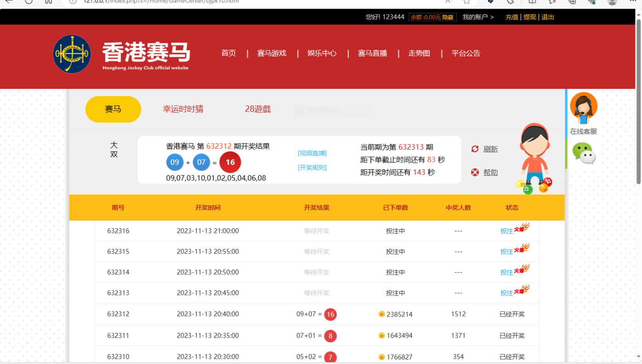Screen dimensions: 642x364
Task: Click the blue 09 ball in result panel
Action: click(x=175, y=162)
